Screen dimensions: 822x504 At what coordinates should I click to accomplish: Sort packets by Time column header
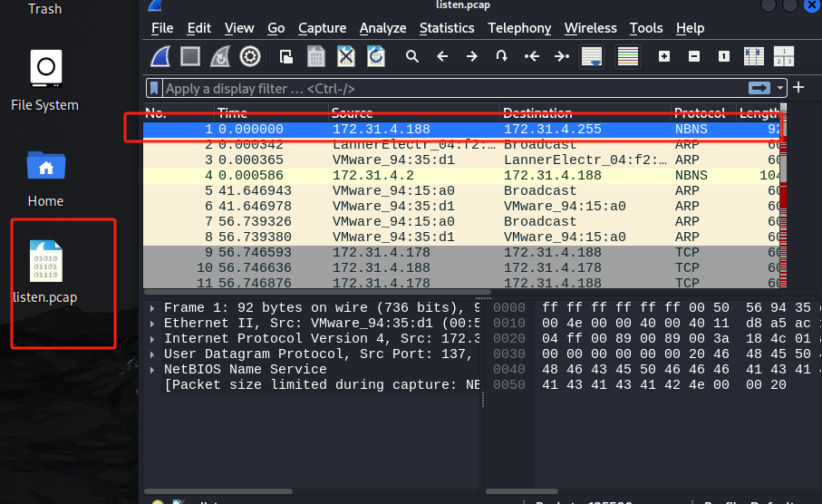click(x=272, y=112)
